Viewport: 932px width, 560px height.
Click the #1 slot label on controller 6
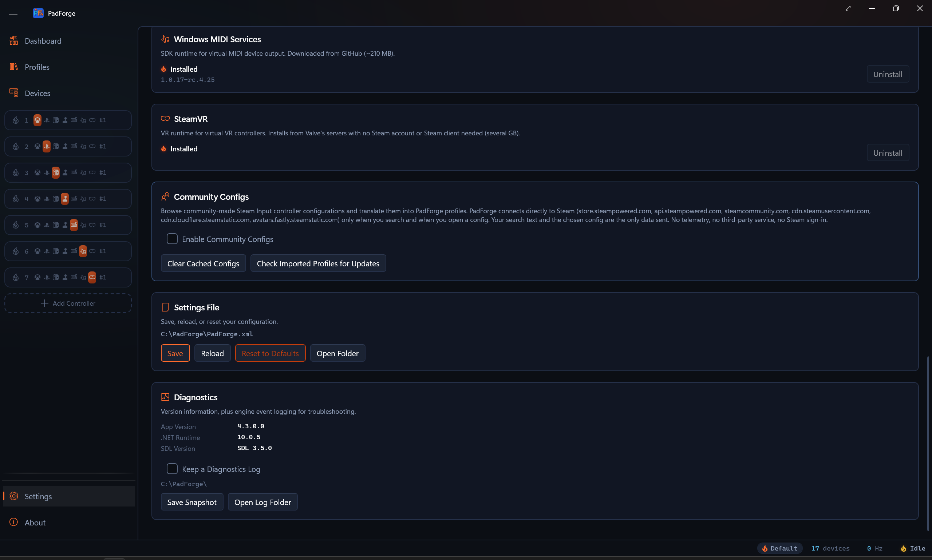click(x=103, y=251)
